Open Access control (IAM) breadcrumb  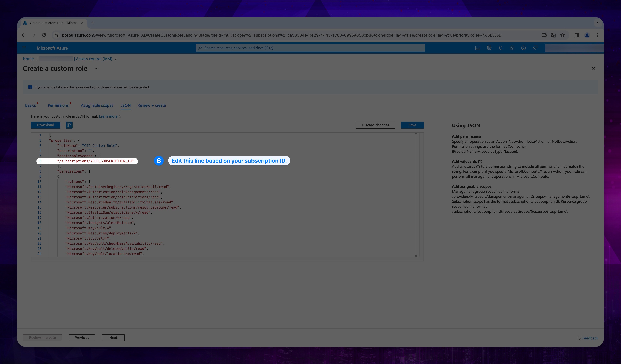click(94, 59)
